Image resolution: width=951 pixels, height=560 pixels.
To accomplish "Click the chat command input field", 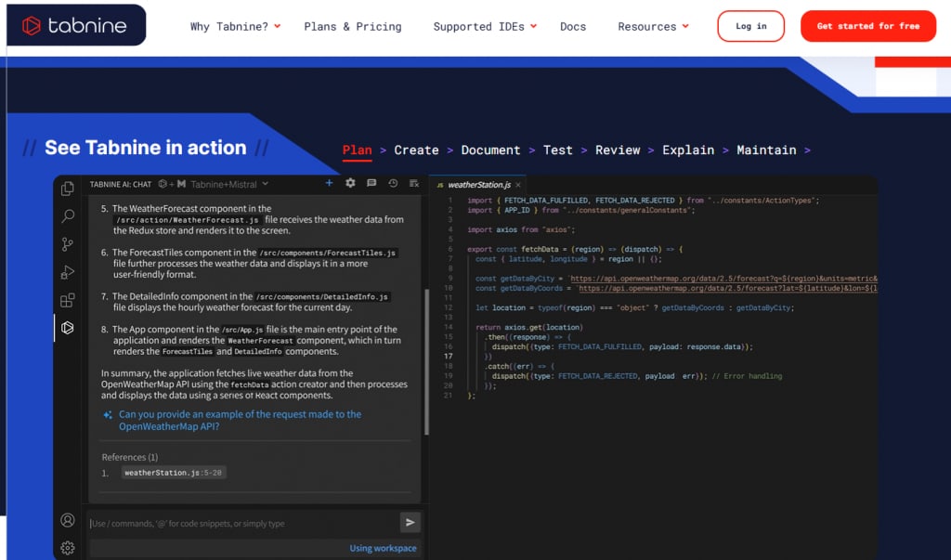I will pyautogui.click(x=242, y=523).
